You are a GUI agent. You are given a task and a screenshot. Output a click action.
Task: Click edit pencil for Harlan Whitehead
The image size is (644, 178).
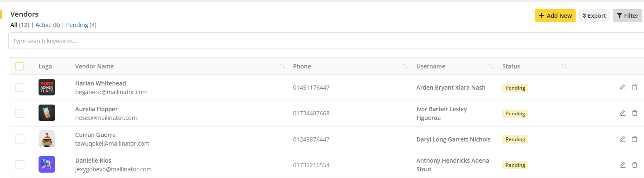622,87
